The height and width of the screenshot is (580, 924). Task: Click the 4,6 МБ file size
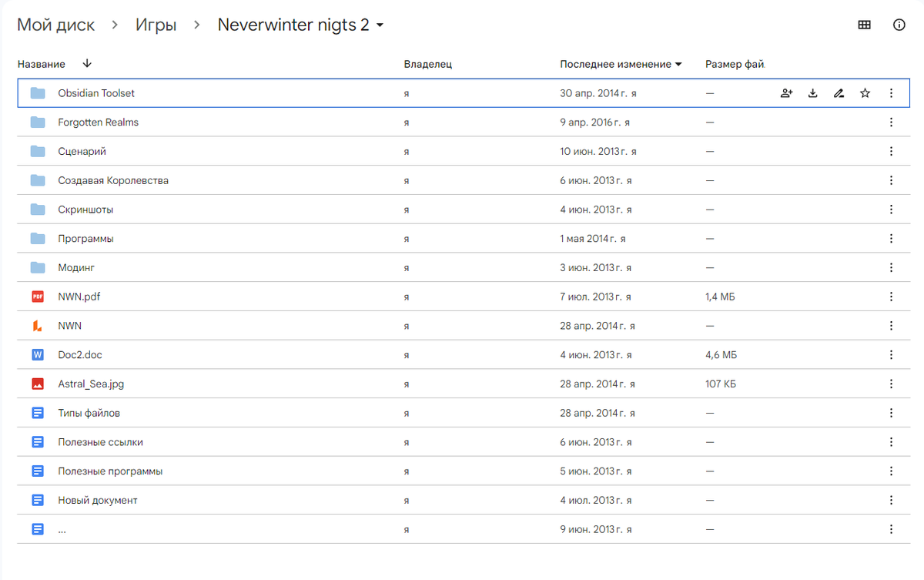pyautogui.click(x=721, y=355)
